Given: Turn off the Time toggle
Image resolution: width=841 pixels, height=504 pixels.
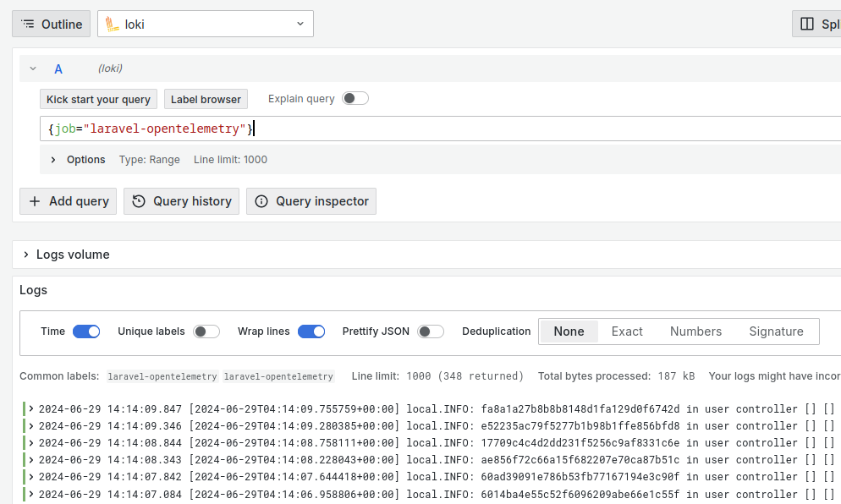Looking at the screenshot, I should [86, 331].
